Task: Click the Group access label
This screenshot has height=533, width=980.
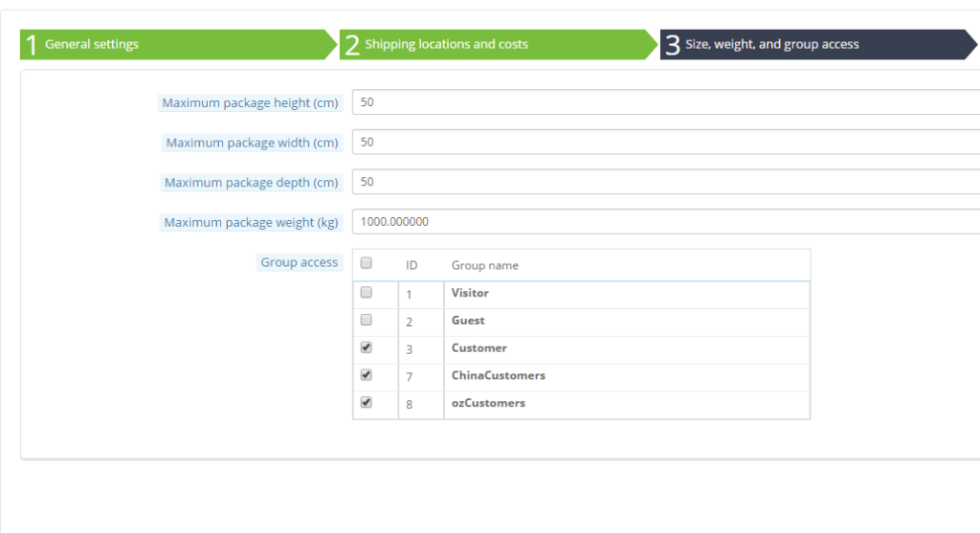Action: [299, 262]
